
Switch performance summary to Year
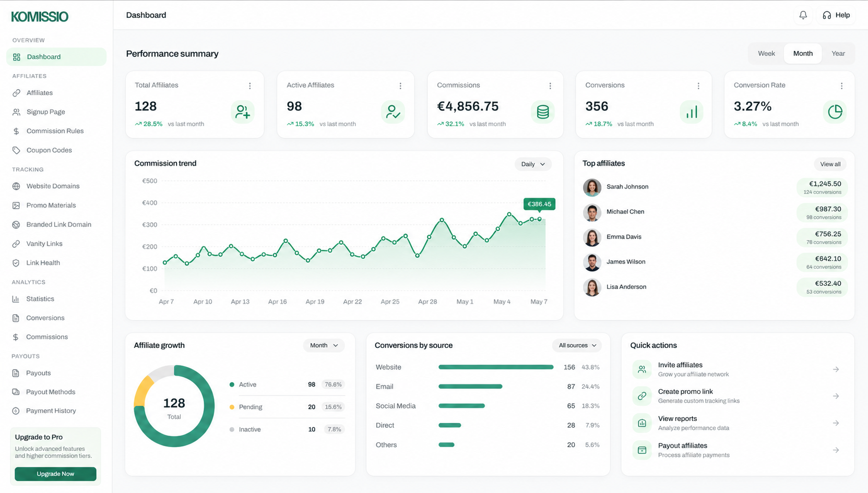838,53
